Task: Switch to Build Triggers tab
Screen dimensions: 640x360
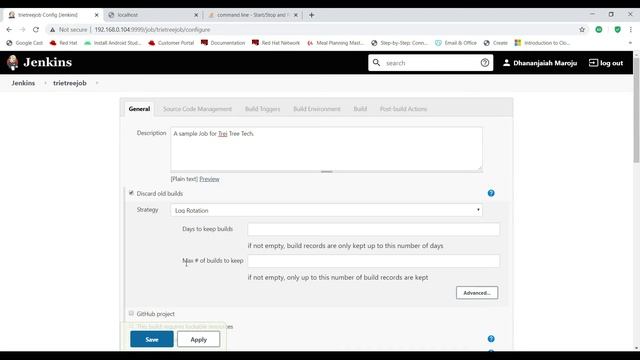Action: [262, 109]
